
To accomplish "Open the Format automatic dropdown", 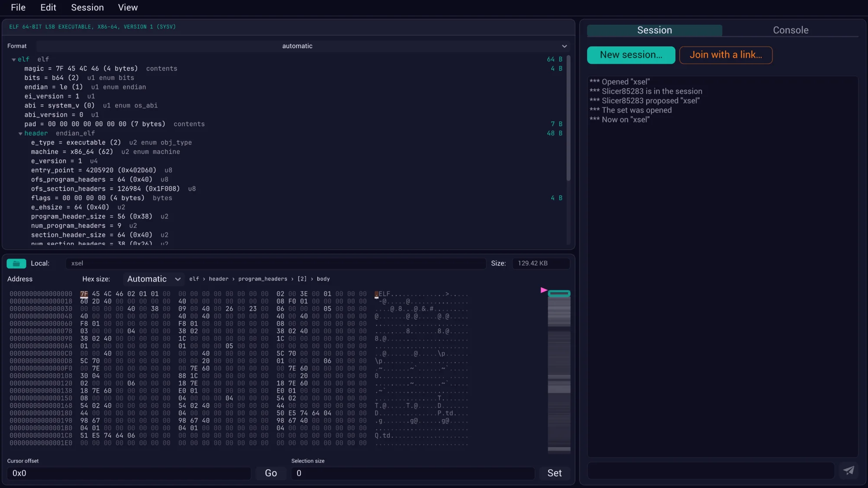I will click(x=303, y=46).
